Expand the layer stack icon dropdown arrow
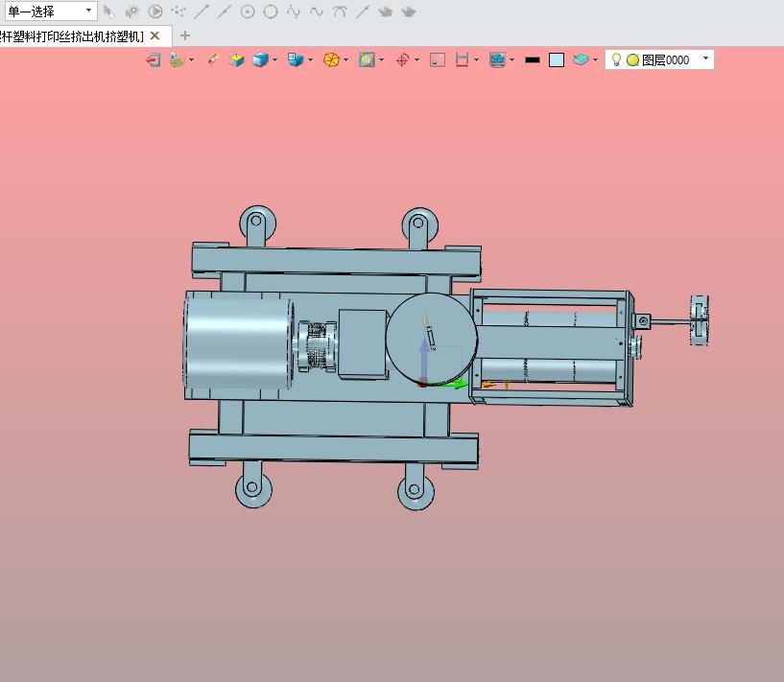 point(596,60)
